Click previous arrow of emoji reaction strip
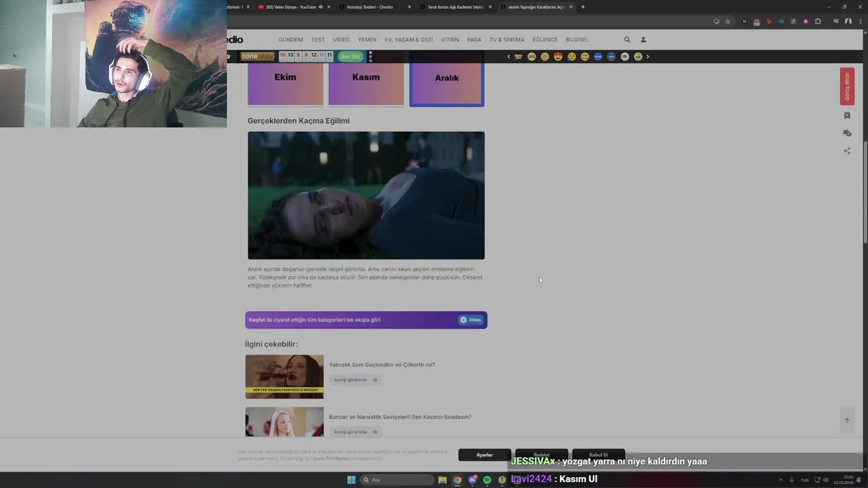This screenshot has width=868, height=488. (x=509, y=56)
